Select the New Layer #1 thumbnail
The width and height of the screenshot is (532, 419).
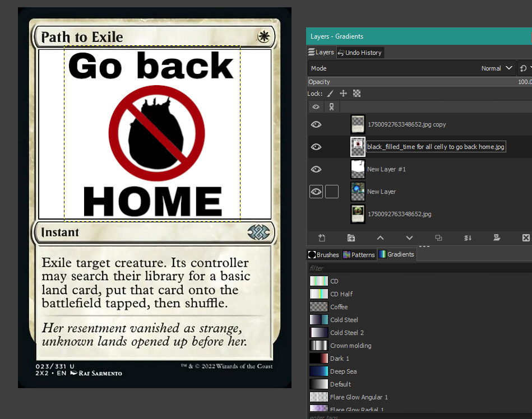tap(358, 169)
